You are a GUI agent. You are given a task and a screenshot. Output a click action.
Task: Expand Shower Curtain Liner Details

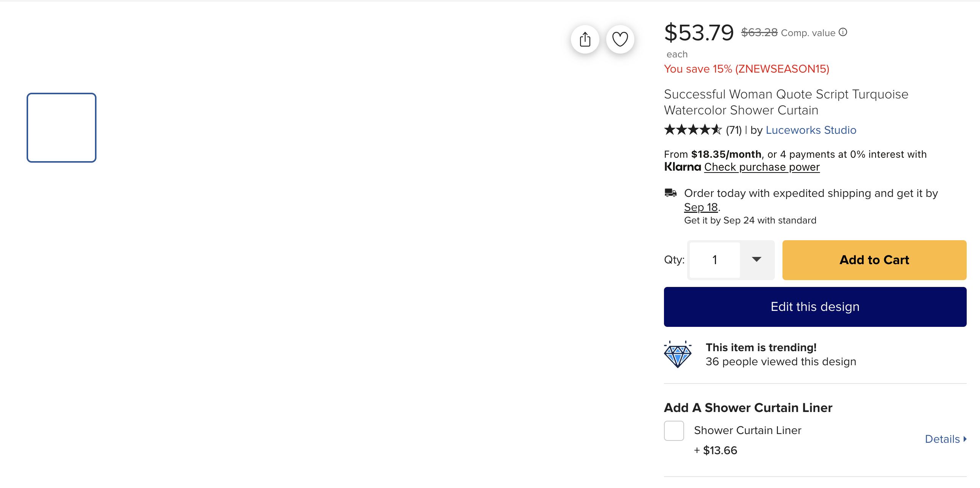[945, 439]
